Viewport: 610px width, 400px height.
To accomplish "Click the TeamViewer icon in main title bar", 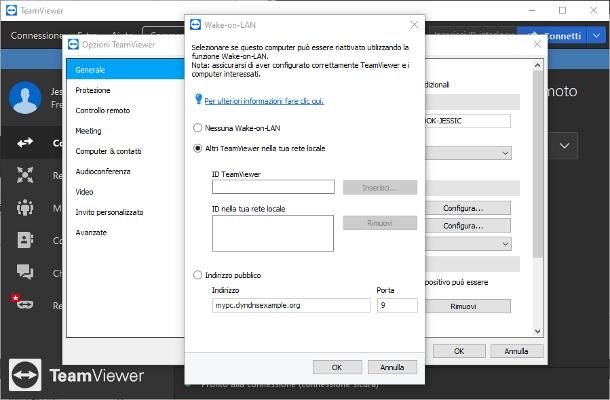I will coord(11,11).
